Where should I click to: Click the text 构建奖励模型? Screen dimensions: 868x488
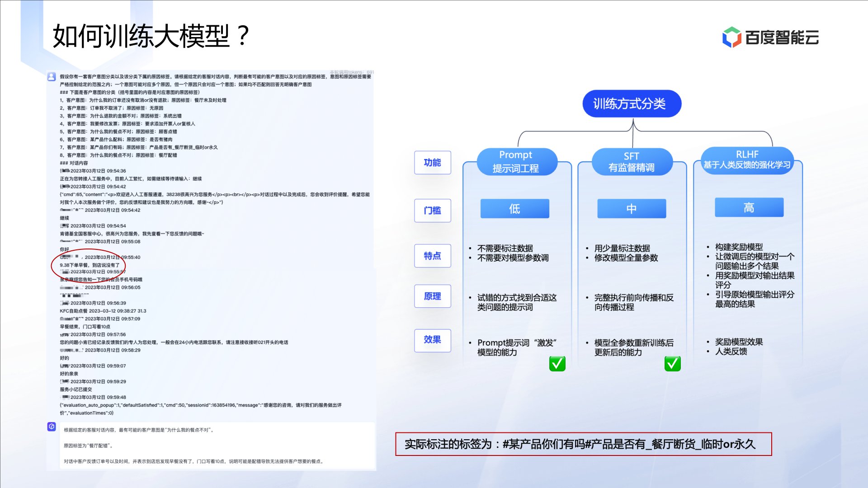739,247
